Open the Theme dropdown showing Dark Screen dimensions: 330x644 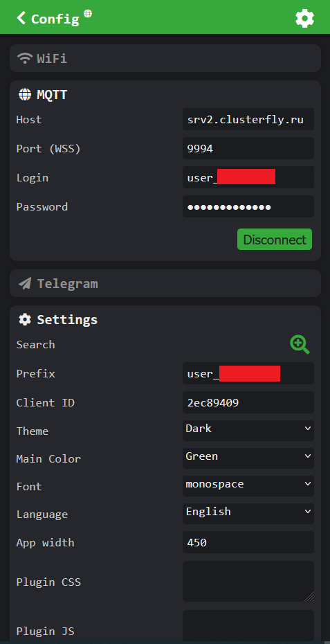[x=248, y=431]
